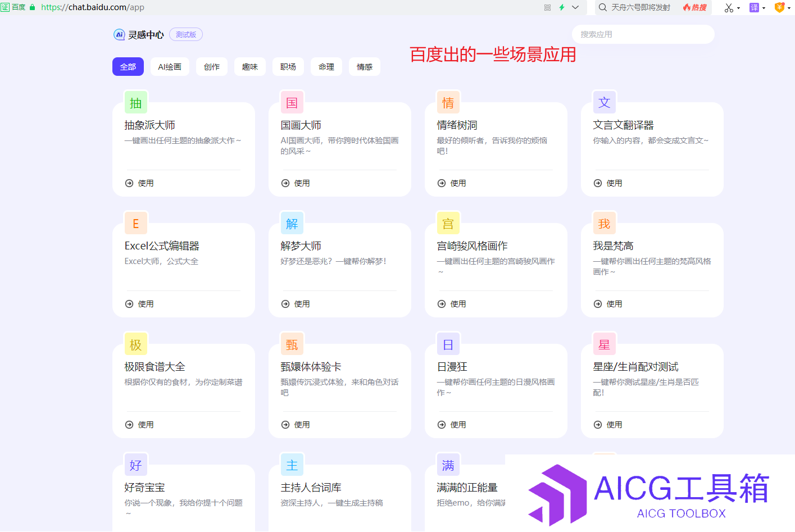Image resolution: width=795 pixels, height=532 pixels.
Task: Click the green lock security icon
Action: (x=32, y=7)
